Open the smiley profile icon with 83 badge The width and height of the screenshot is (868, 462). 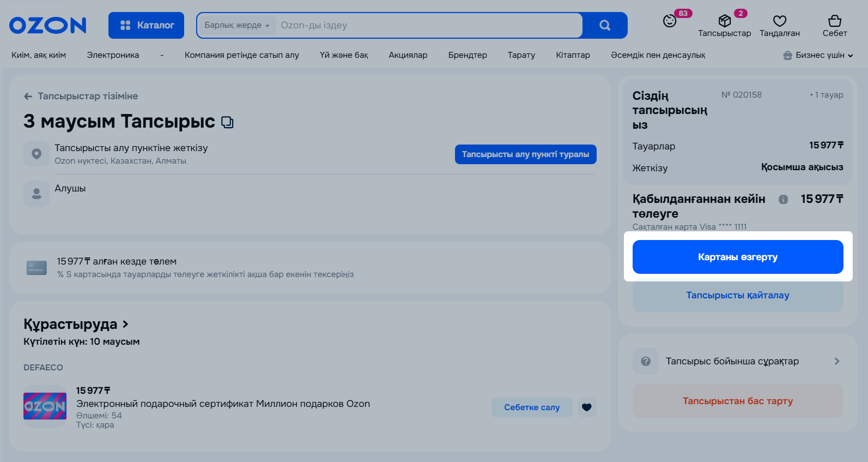670,21
